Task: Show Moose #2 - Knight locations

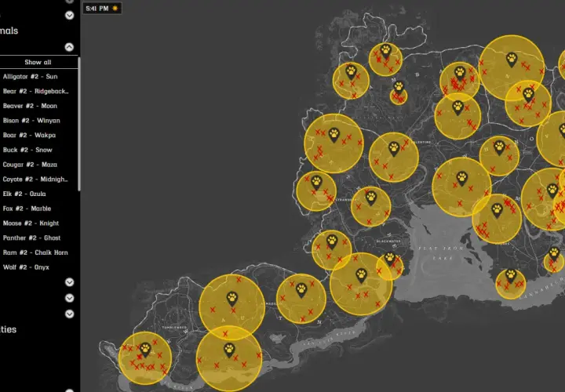Action: 31,223
